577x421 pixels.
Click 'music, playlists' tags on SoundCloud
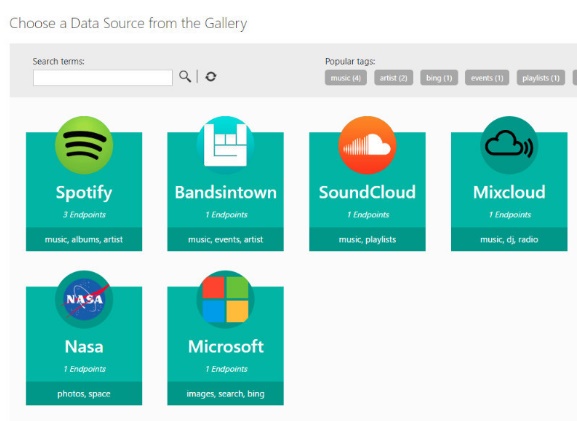pos(367,240)
